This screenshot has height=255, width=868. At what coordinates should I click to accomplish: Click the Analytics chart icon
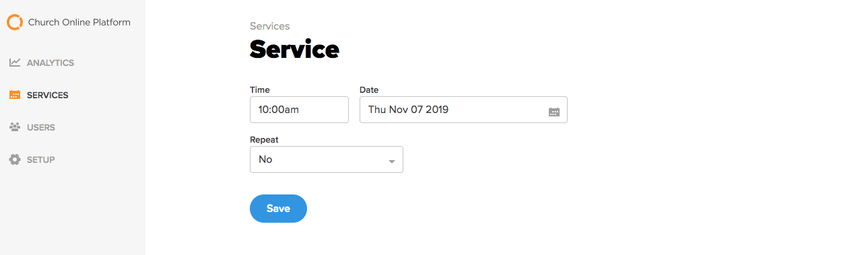(x=15, y=63)
